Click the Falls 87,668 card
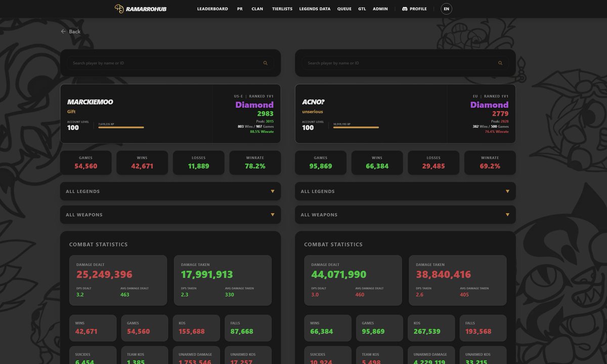The image size is (607, 364). 248,328
